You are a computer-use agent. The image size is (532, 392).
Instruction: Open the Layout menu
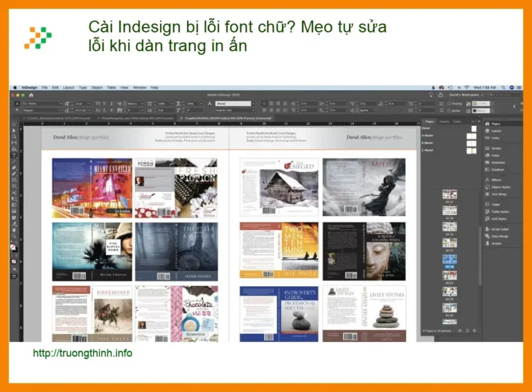click(69, 87)
